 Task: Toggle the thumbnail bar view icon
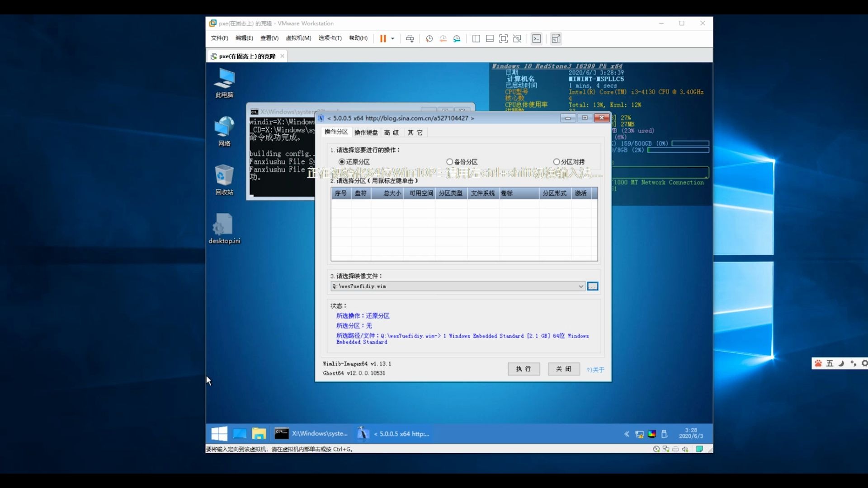pos(490,39)
